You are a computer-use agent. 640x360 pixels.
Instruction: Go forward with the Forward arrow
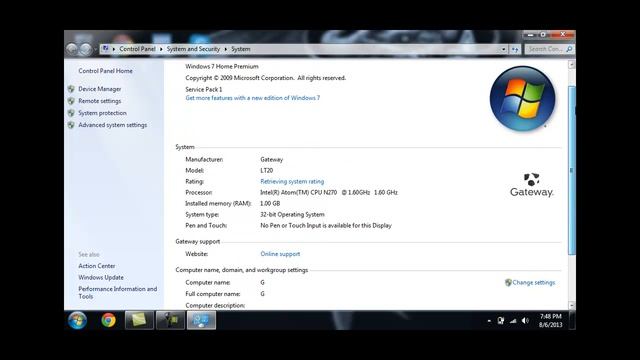tap(85, 49)
